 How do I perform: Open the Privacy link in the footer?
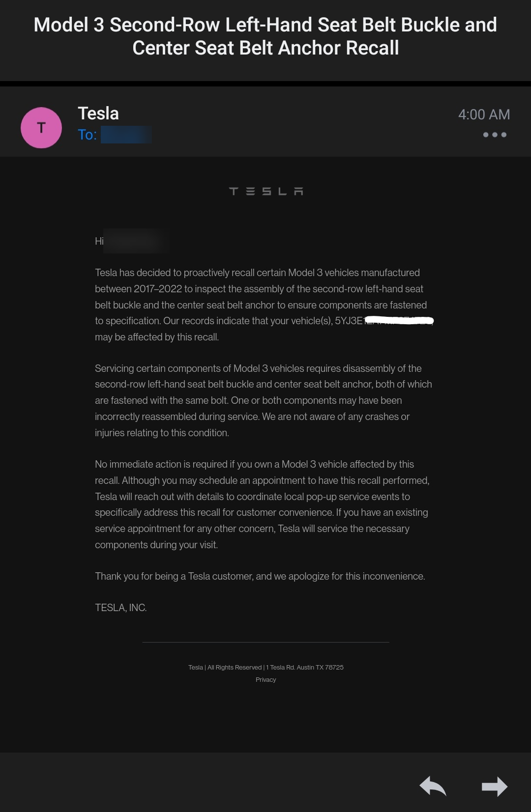coord(265,679)
